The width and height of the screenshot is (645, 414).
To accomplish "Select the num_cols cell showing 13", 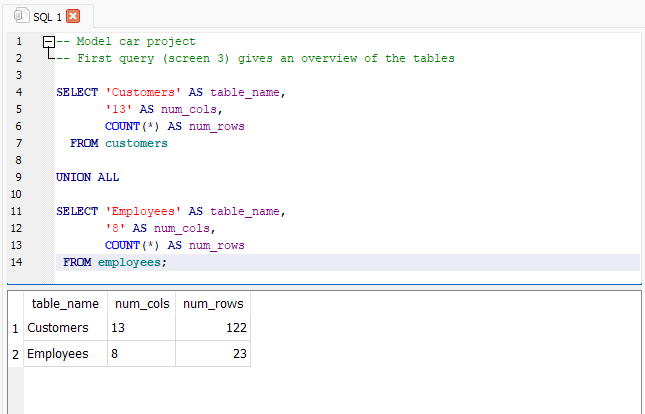I will click(141, 328).
